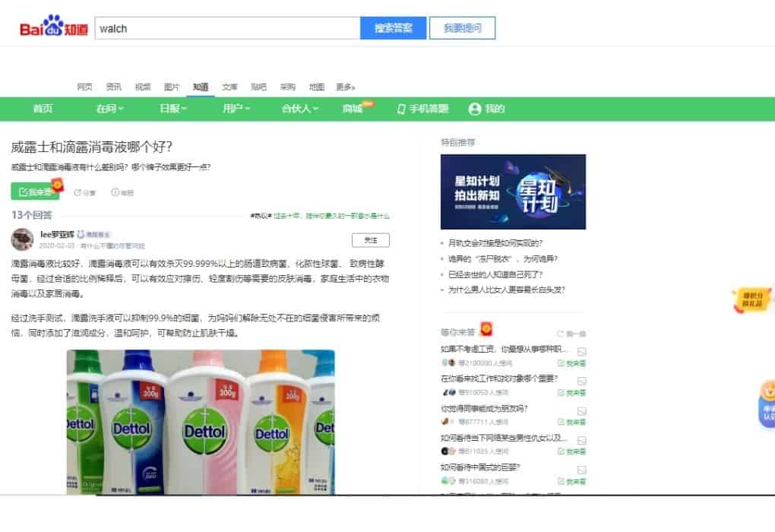The height and width of the screenshot is (532, 775).
Task: Open 手机答题 phone icon link
Action: 401,109
